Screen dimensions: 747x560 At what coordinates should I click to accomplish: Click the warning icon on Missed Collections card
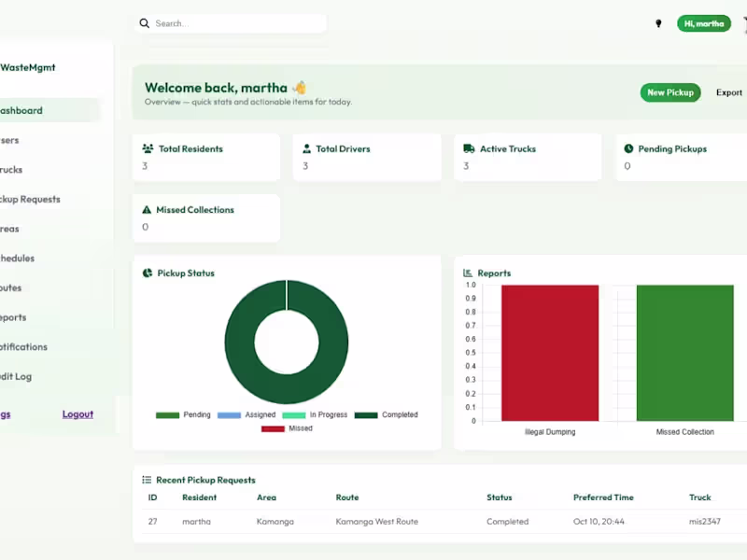(x=148, y=209)
